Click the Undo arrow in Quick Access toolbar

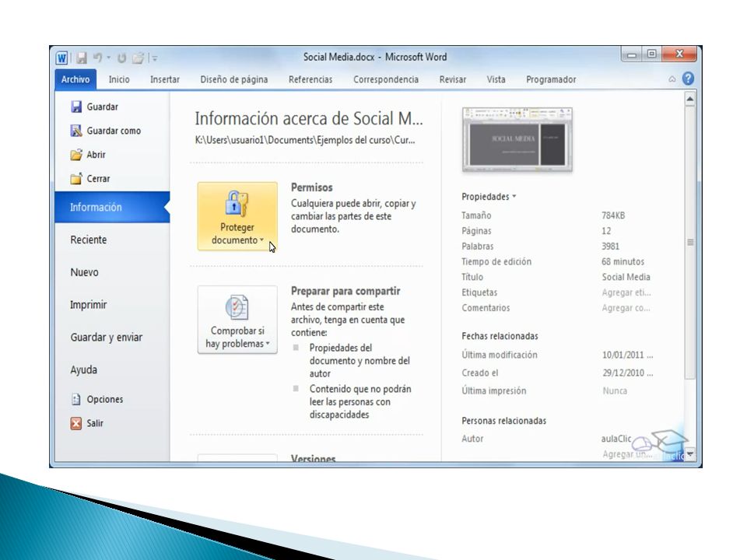coord(98,58)
